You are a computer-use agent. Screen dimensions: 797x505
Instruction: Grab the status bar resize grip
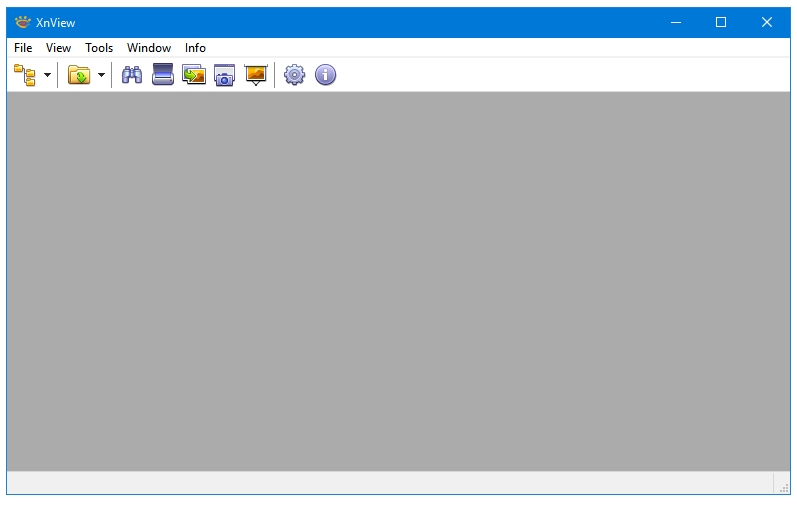[x=784, y=487]
